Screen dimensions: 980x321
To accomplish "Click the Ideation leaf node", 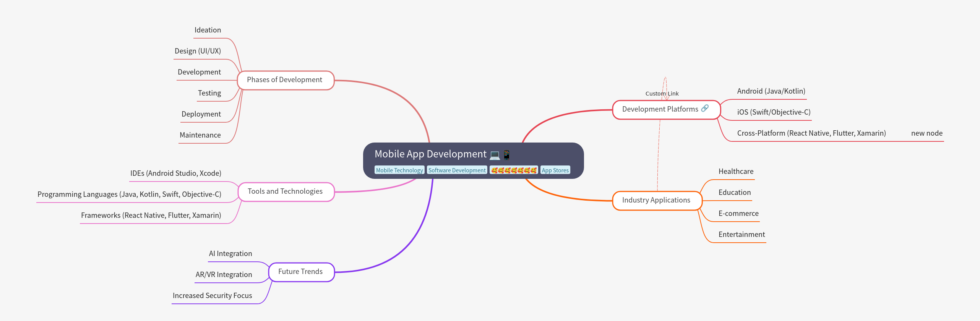I will tap(208, 30).
